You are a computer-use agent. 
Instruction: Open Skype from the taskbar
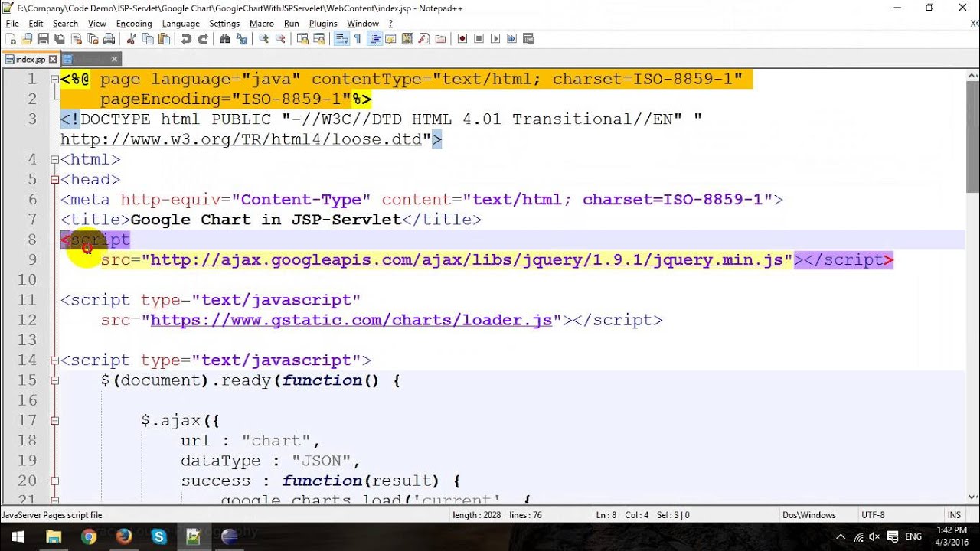(x=158, y=536)
